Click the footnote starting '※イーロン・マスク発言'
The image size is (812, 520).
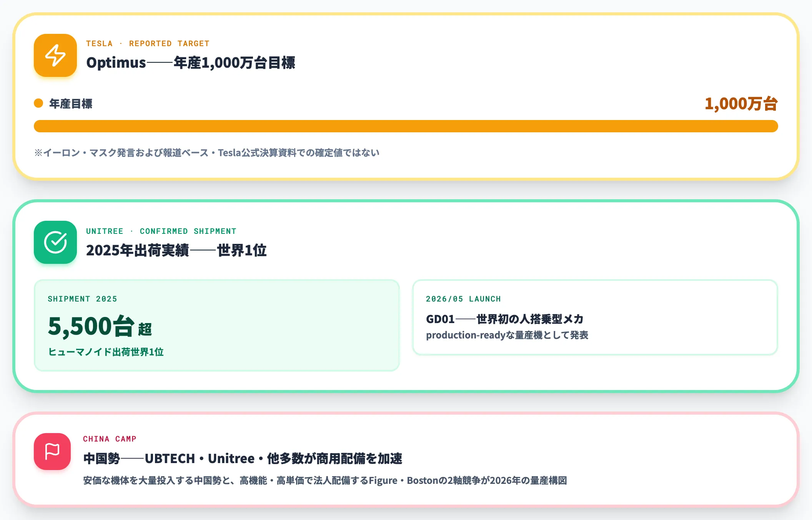(x=207, y=153)
